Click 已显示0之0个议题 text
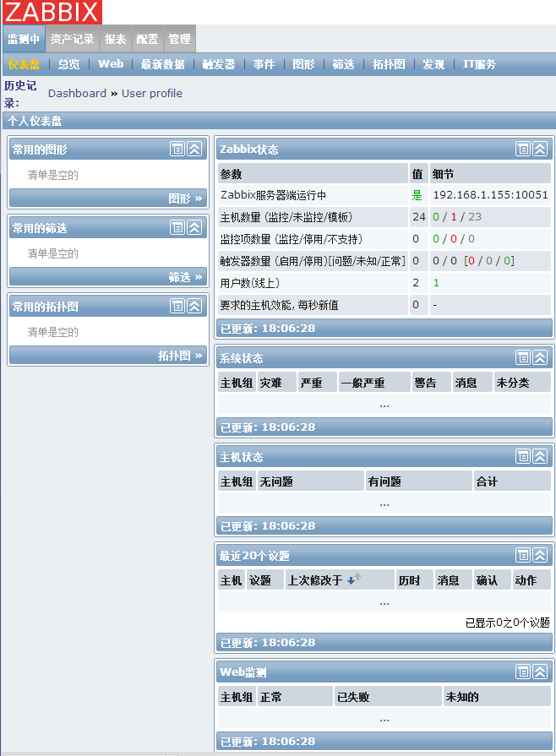 point(508,623)
